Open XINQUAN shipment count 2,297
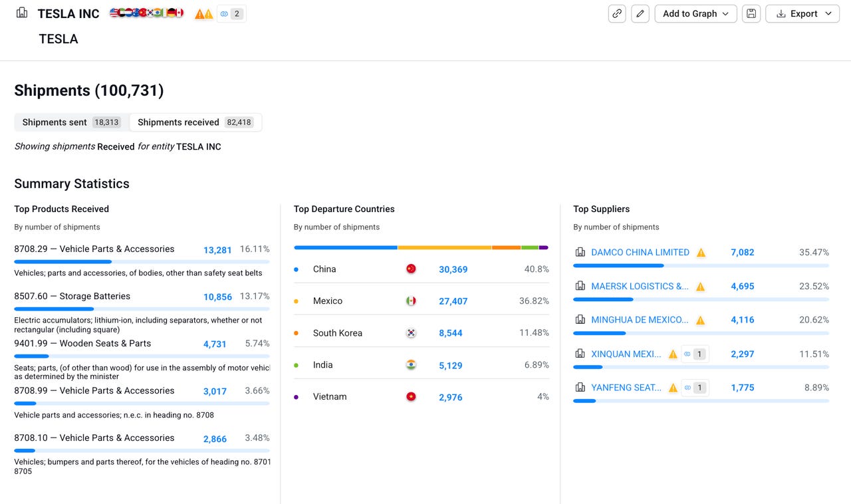This screenshot has height=504, width=851. pos(742,354)
